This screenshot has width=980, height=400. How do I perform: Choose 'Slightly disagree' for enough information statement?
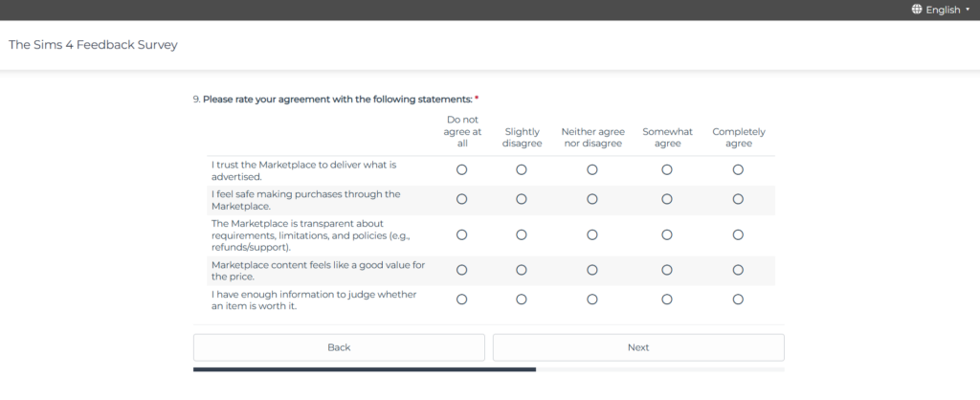tap(522, 300)
